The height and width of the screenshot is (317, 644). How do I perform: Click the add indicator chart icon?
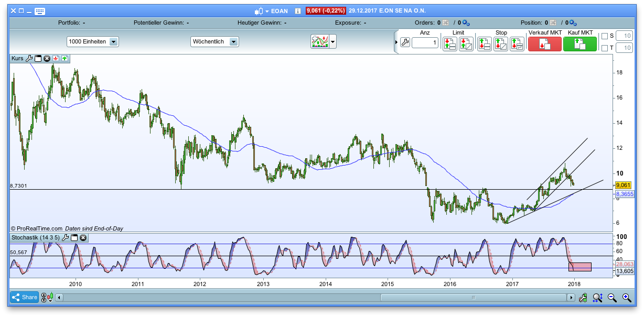point(319,41)
